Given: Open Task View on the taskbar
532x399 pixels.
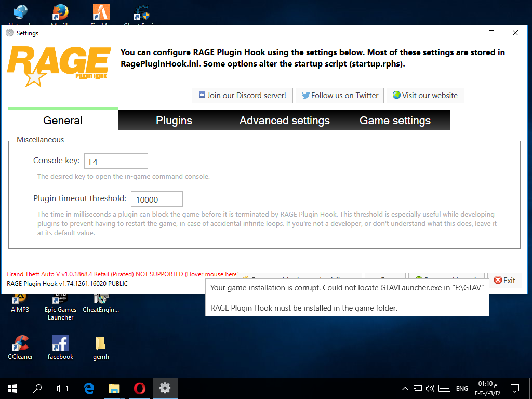Looking at the screenshot, I should (x=62, y=389).
